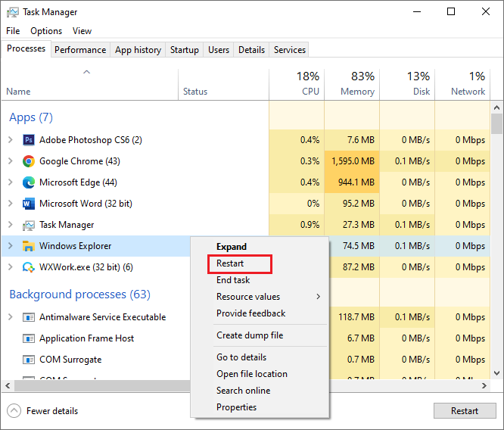504x430 pixels.
Task: Select the Processes tab
Action: point(26,48)
